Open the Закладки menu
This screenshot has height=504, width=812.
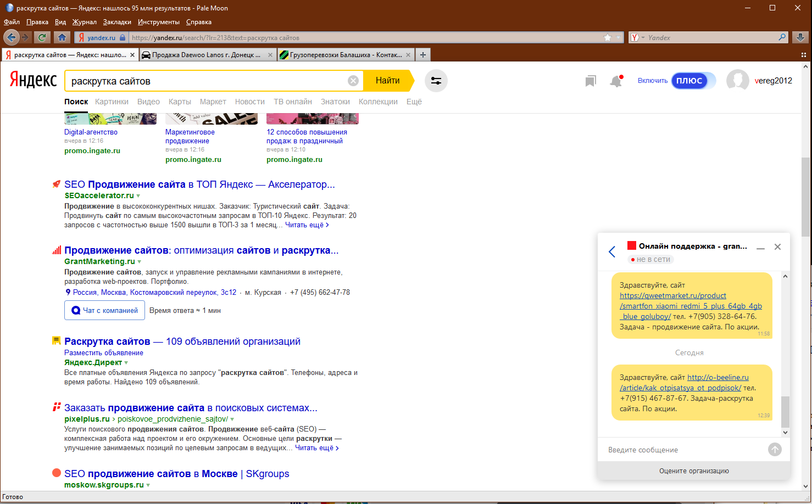pos(117,22)
